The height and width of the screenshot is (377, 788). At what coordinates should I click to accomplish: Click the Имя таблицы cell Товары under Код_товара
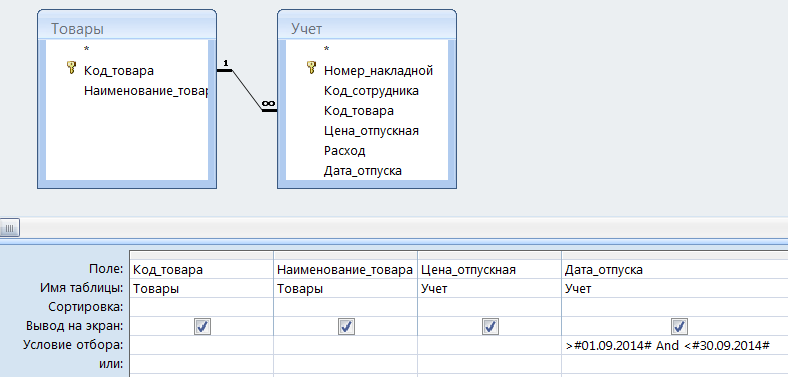pyautogui.click(x=202, y=289)
